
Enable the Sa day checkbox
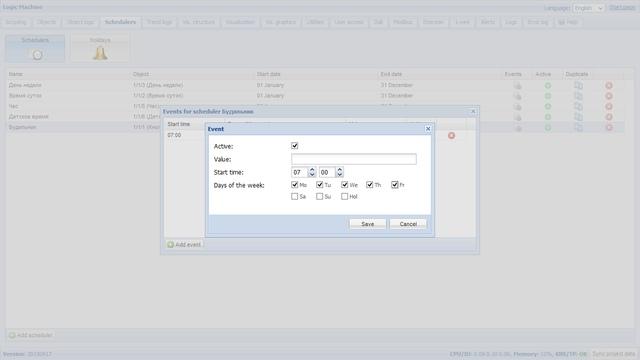point(295,196)
